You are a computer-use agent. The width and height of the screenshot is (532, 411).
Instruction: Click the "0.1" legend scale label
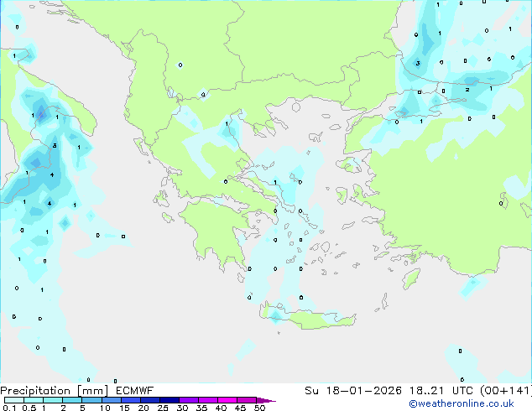click(x=9, y=408)
